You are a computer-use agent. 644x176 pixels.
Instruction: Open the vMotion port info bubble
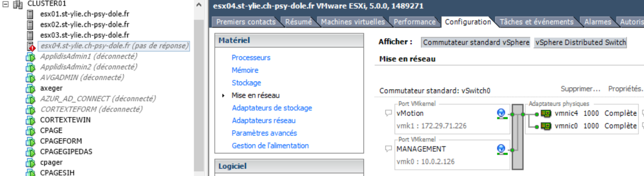[388, 113]
